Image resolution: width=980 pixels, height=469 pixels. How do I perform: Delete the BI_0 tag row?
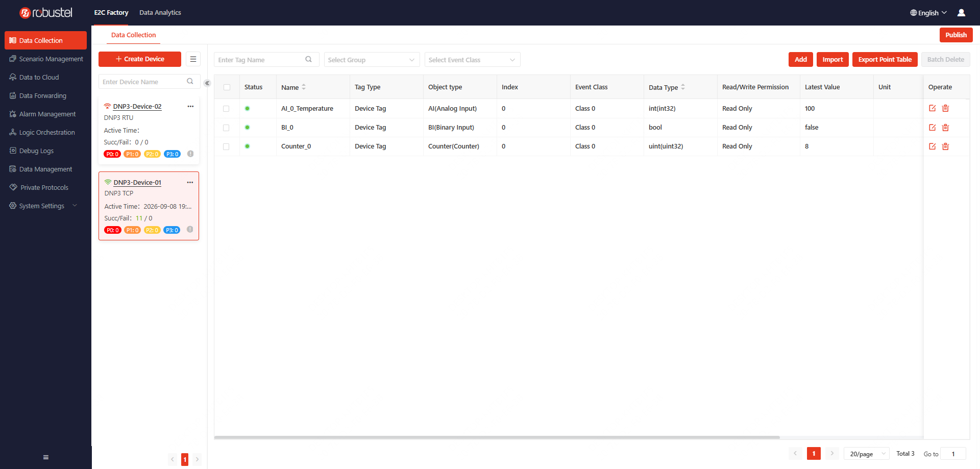945,128
